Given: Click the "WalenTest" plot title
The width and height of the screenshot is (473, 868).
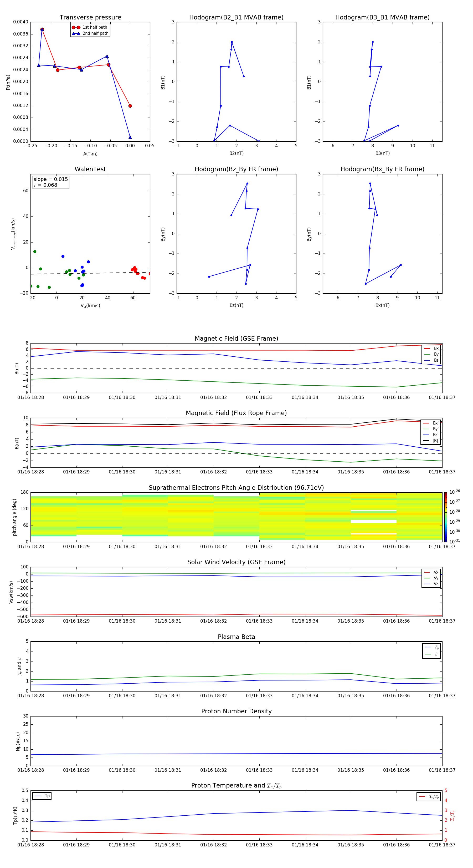Looking at the screenshot, I should pyautogui.click(x=90, y=169).
